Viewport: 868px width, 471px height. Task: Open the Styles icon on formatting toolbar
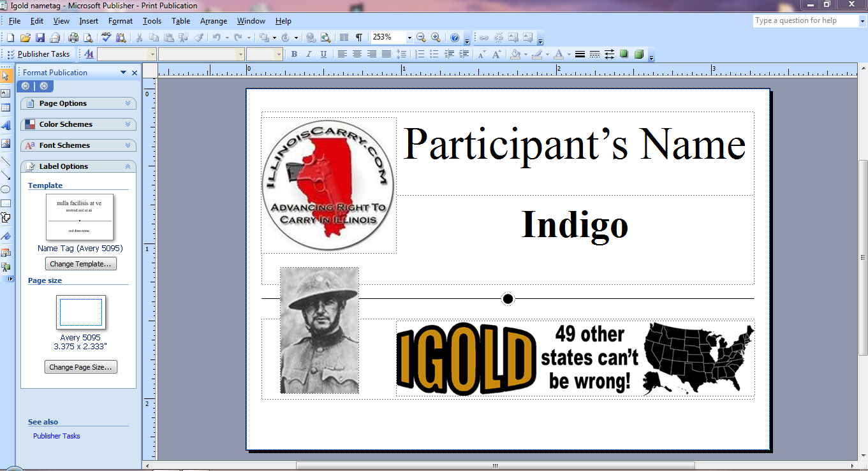coord(89,54)
